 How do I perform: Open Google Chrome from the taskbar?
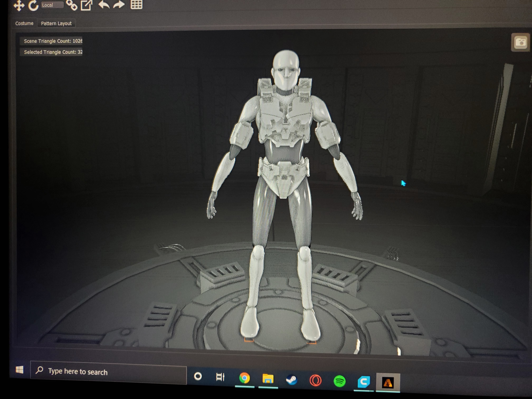coord(244,378)
